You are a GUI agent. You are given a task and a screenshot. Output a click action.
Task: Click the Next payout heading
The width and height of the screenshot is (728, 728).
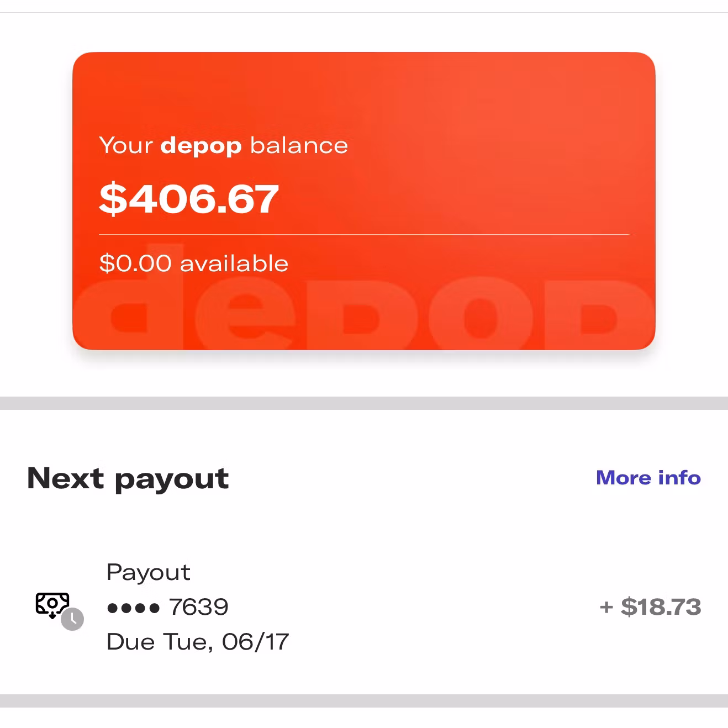(x=128, y=478)
